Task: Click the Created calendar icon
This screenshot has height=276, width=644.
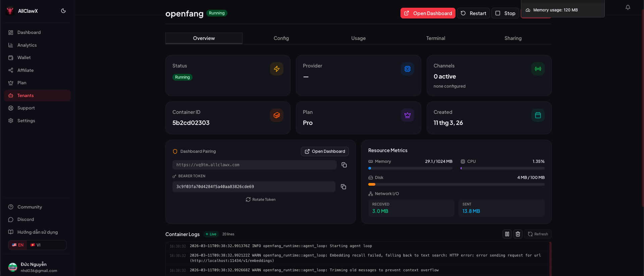Action: (538, 115)
